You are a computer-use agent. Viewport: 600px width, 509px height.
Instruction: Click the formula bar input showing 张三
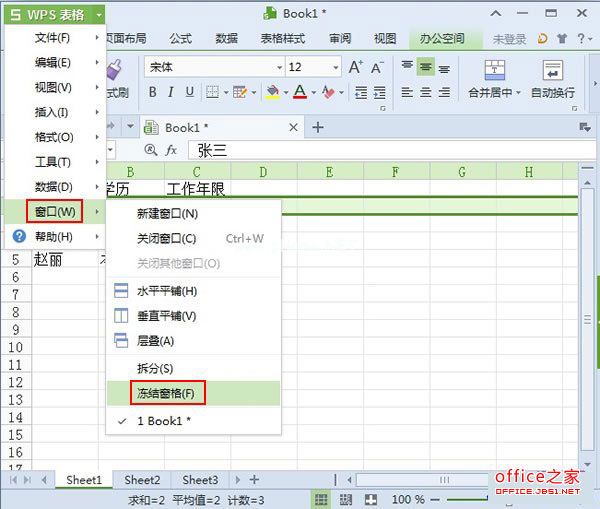[392, 150]
